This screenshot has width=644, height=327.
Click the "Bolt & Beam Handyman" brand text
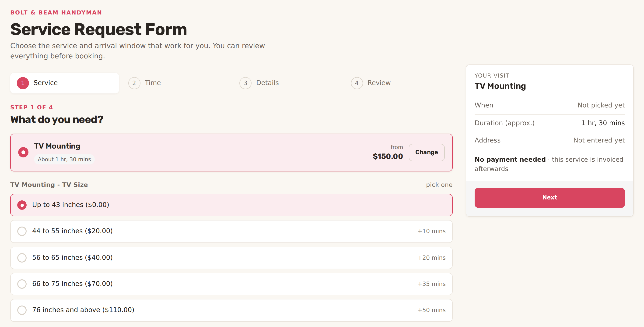tap(56, 13)
